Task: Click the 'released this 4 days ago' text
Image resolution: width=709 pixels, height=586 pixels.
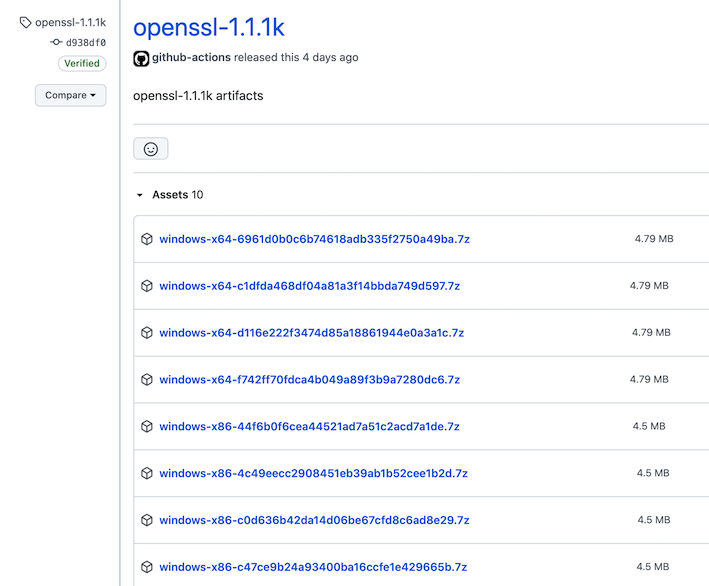Action: 296,57
